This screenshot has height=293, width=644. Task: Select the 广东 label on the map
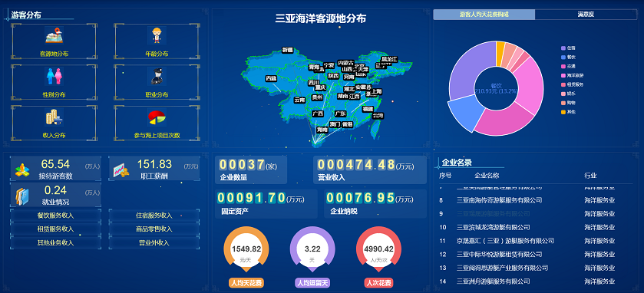coord(340,114)
